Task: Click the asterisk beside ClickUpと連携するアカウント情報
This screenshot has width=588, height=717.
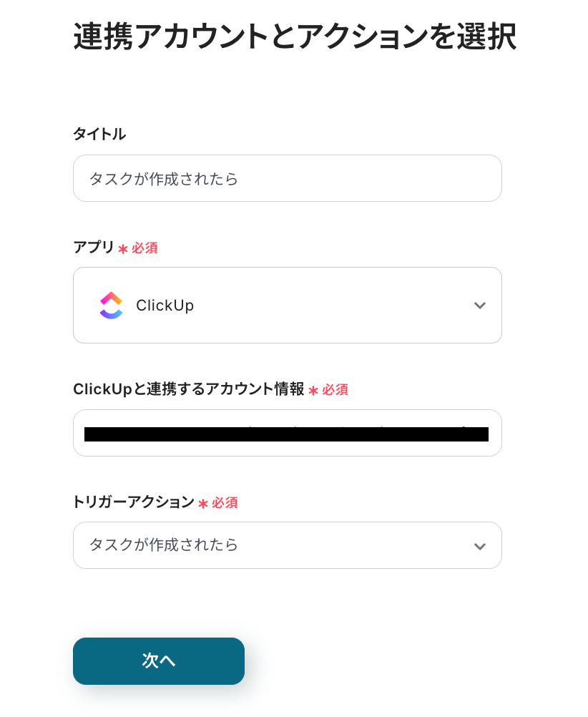Action: 313,391
